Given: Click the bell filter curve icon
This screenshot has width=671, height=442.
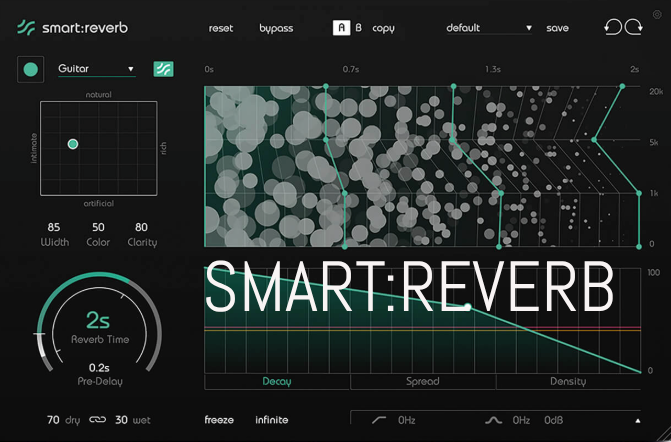Looking at the screenshot, I should [493, 421].
